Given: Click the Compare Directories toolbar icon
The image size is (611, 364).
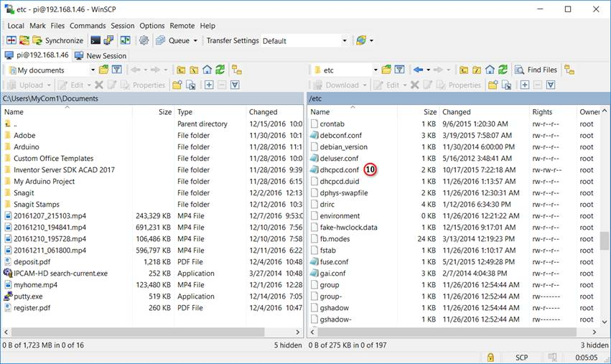Looking at the screenshot, I should pos(11,40).
